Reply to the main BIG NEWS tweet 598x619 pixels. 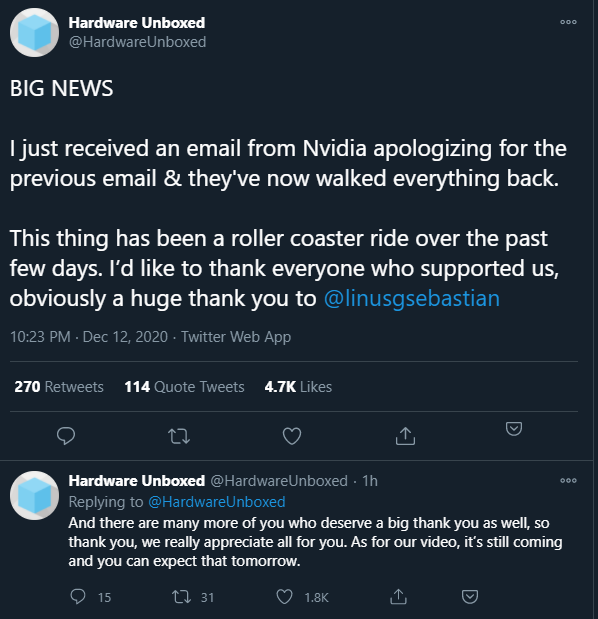66,436
